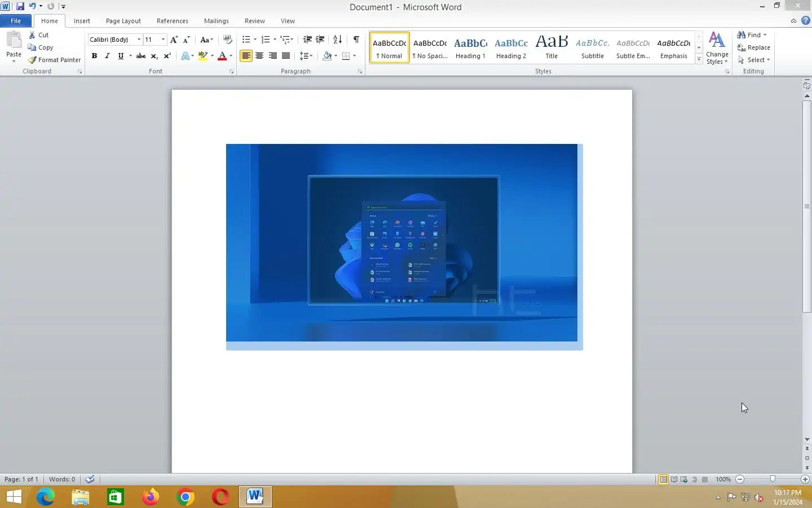This screenshot has height=508, width=812.
Task: Align text right
Action: pos(273,56)
